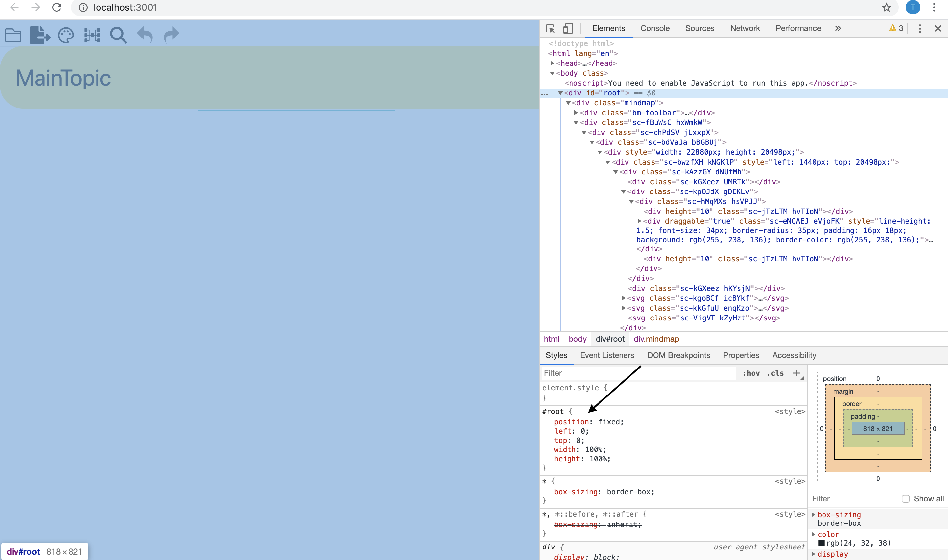948x560 pixels.
Task: Toggle element state with the :hov control
Action: [751, 373]
